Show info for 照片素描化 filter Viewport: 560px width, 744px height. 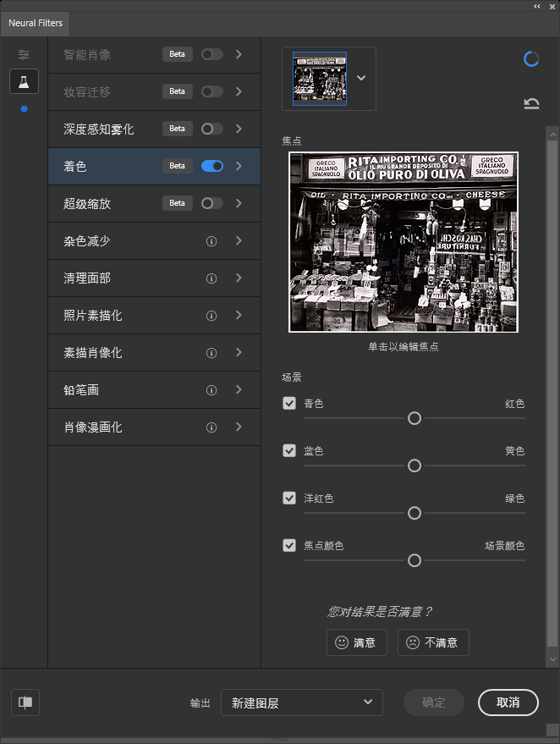(x=211, y=316)
